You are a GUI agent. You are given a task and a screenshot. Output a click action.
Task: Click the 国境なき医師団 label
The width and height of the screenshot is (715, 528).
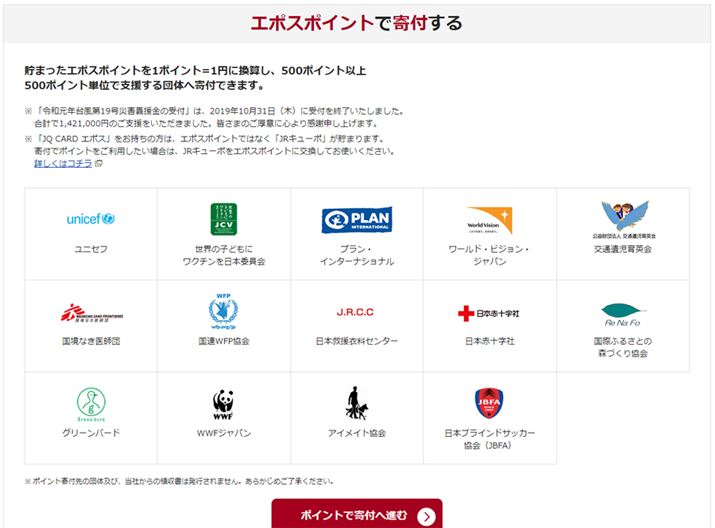(x=91, y=341)
